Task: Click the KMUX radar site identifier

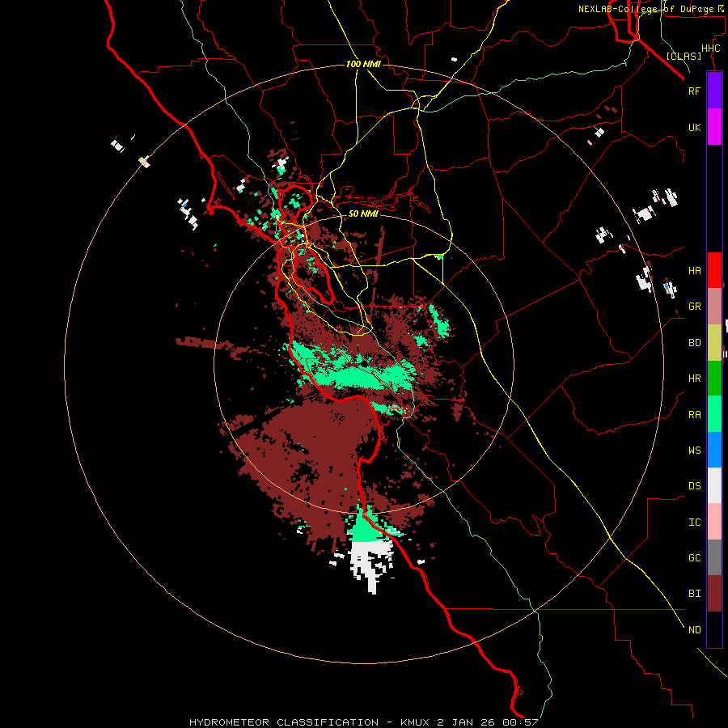Action: click(x=416, y=722)
